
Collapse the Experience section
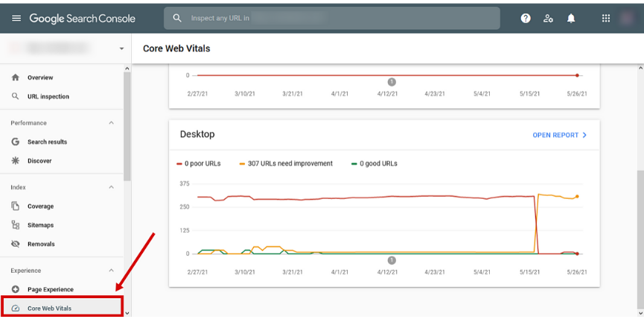pyautogui.click(x=111, y=271)
